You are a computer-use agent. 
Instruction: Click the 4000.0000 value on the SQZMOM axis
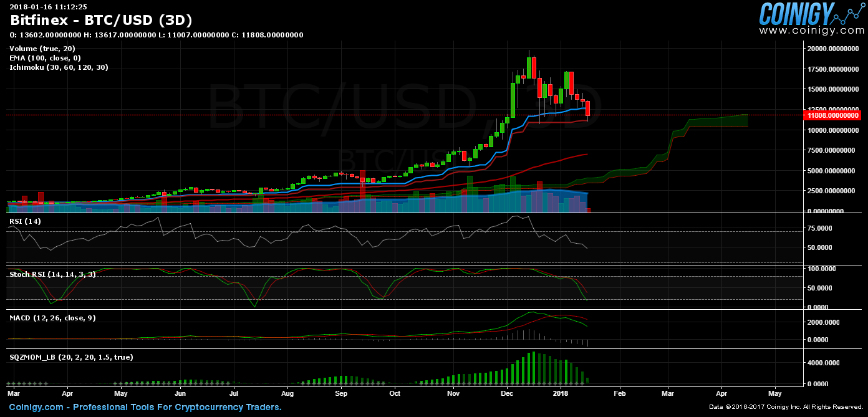(x=823, y=362)
